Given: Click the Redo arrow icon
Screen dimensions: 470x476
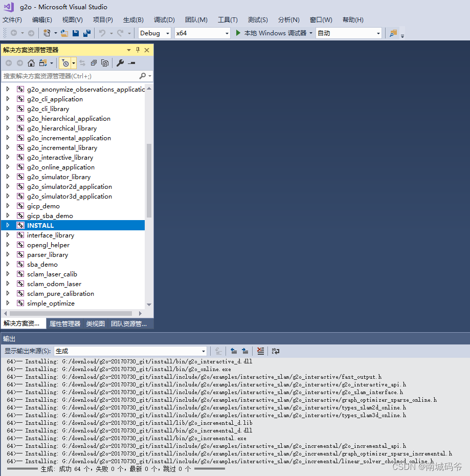Looking at the screenshot, I should (121, 33).
